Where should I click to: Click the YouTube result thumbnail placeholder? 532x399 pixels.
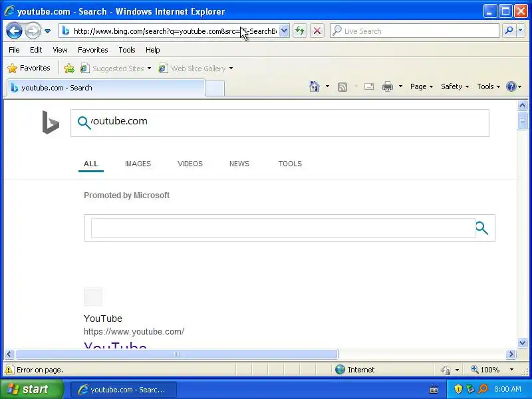pyautogui.click(x=93, y=296)
